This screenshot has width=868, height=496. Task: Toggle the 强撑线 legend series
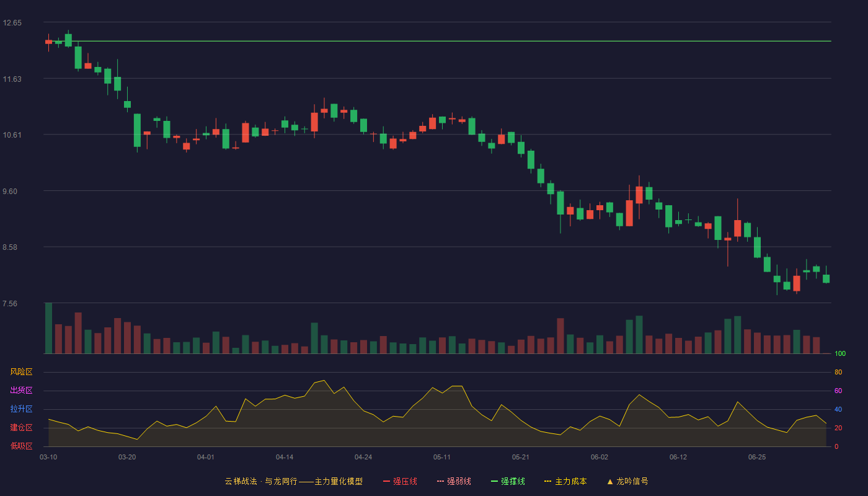508,481
